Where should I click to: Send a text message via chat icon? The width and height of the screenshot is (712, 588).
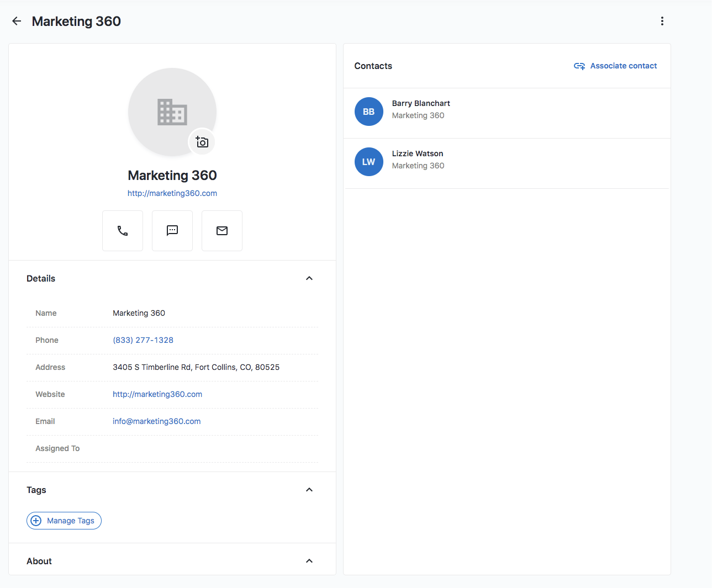tap(172, 231)
